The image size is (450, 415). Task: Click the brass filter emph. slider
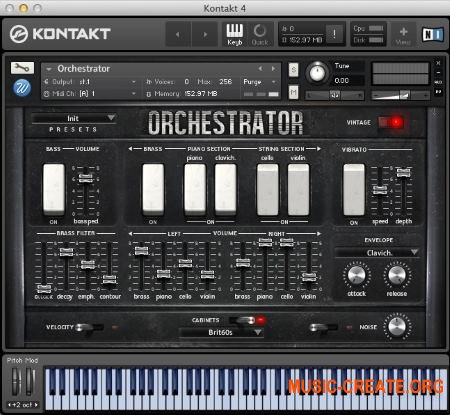[88, 265]
